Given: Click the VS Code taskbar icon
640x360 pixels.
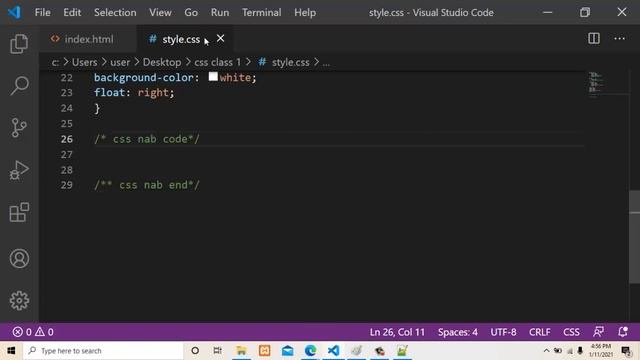Looking at the screenshot, I should [x=333, y=351].
